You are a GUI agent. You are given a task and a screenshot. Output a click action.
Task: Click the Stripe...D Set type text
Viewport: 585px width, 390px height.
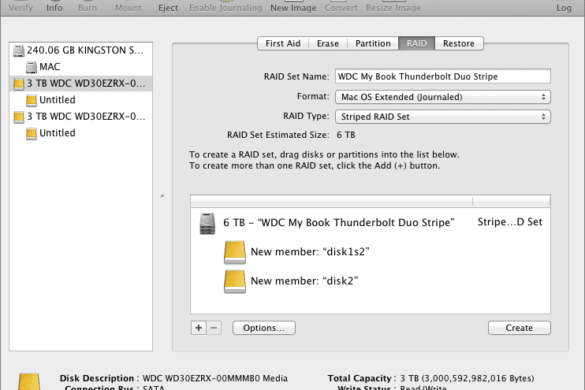[x=510, y=222]
